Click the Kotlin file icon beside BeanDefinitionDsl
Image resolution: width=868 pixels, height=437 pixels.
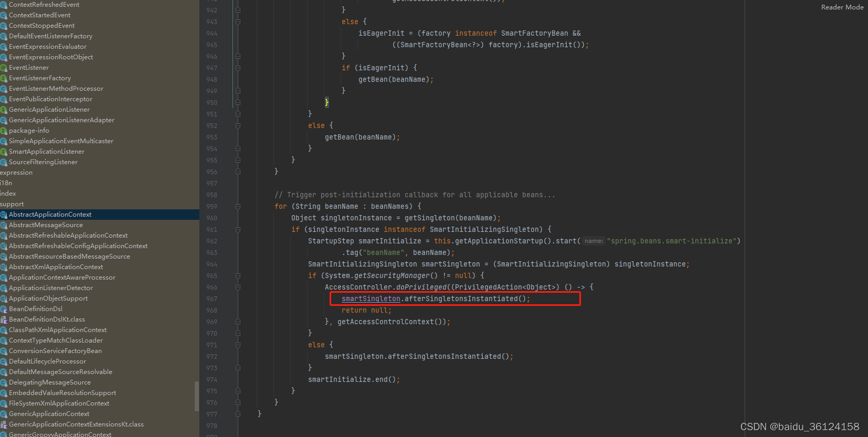4,309
